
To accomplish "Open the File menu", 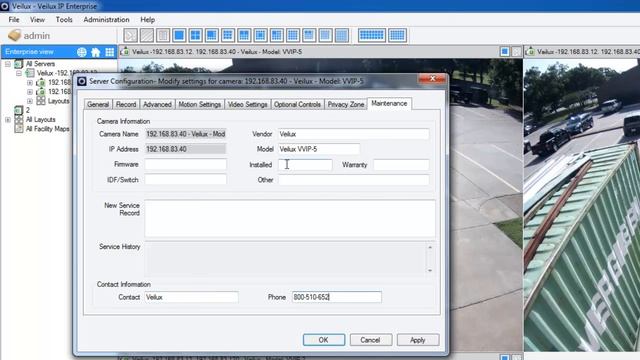I will (x=14, y=20).
